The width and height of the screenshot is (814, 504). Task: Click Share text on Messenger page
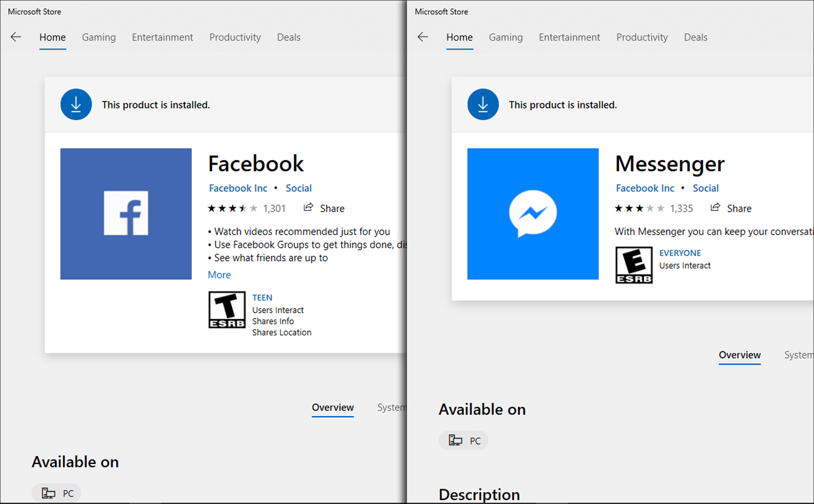coord(739,208)
